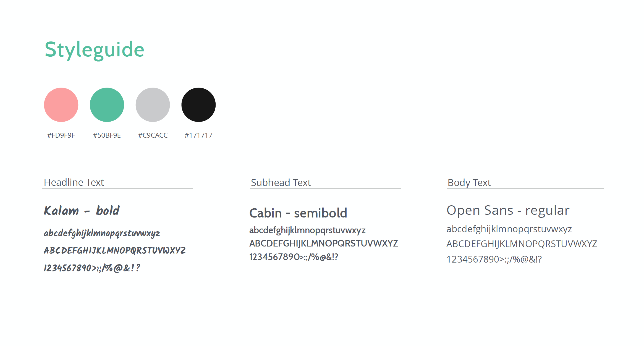Click the Cabin uppercase alphabet sample

tap(324, 243)
